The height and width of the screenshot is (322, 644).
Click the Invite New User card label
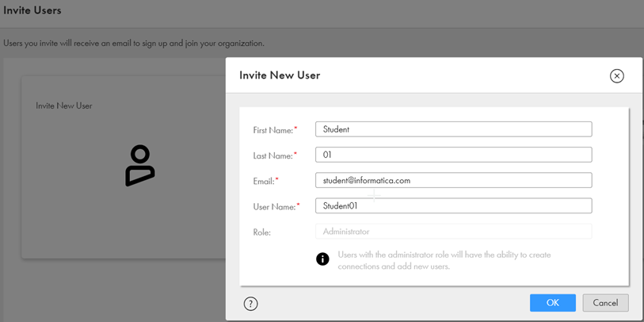tap(64, 105)
